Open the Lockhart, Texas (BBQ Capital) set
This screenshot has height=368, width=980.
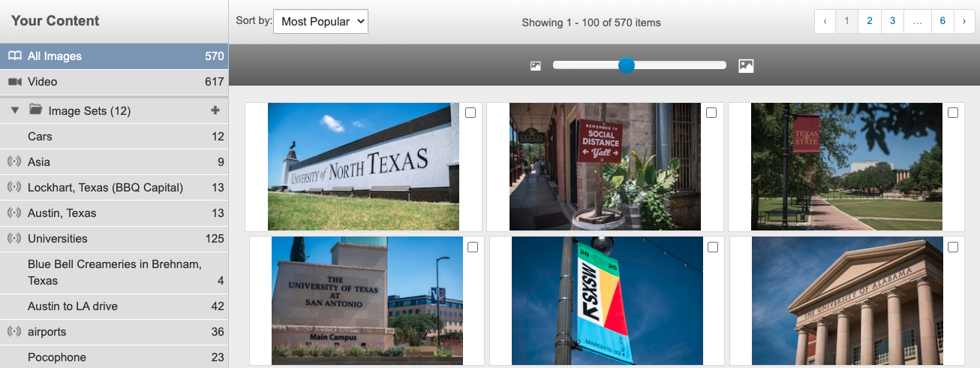click(x=114, y=188)
